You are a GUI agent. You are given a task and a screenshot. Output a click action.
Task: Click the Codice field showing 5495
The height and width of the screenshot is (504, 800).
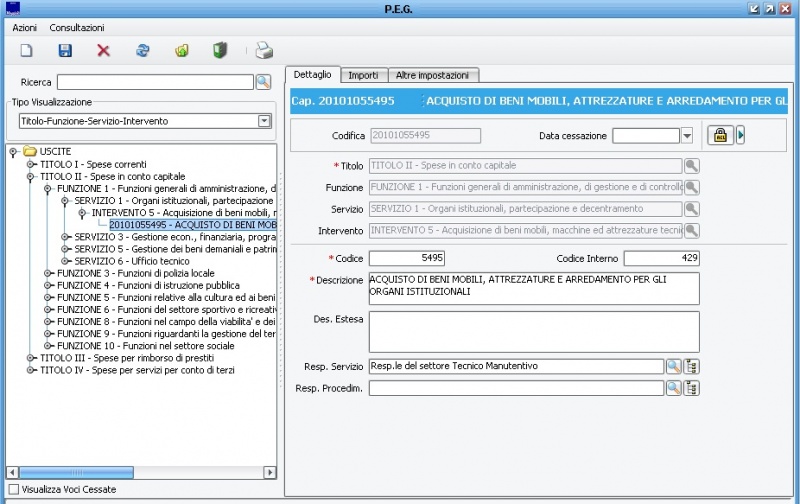click(407, 258)
